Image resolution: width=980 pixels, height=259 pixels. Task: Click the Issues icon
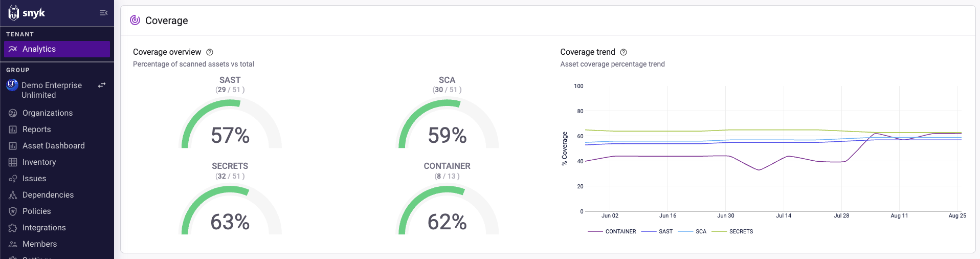coord(13,179)
